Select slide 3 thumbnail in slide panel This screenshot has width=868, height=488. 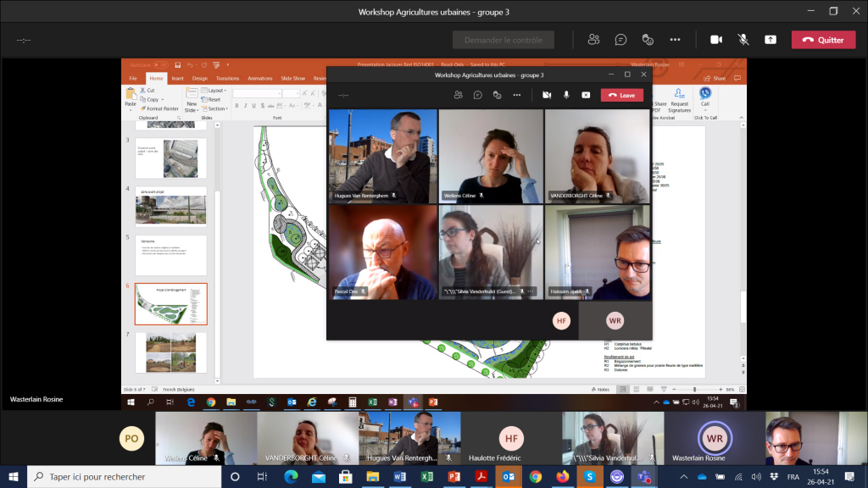coord(171,158)
